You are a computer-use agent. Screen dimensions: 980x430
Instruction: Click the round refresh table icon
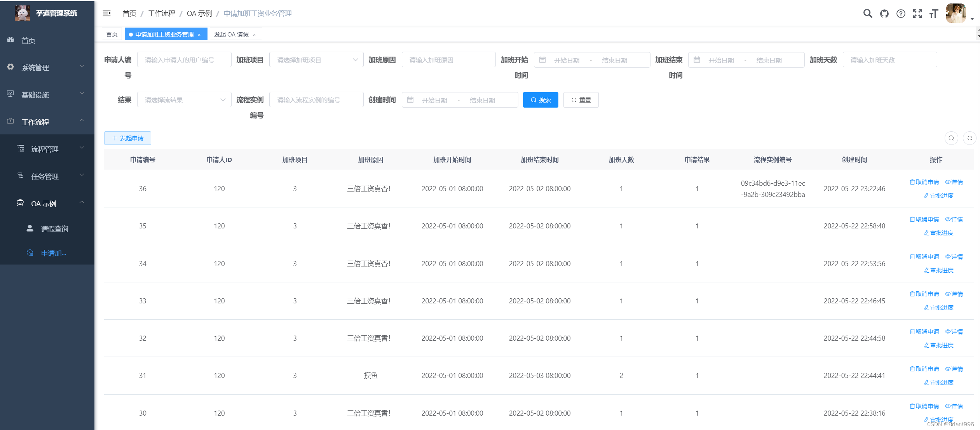coord(970,138)
